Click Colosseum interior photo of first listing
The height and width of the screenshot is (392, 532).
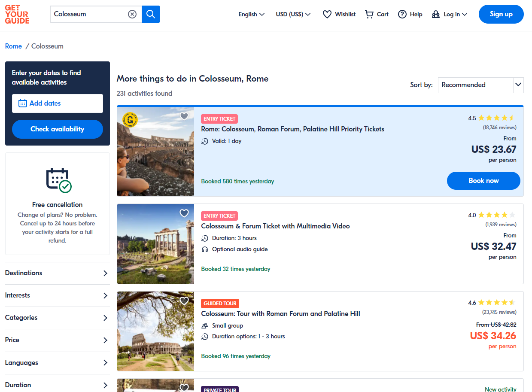coord(155,152)
